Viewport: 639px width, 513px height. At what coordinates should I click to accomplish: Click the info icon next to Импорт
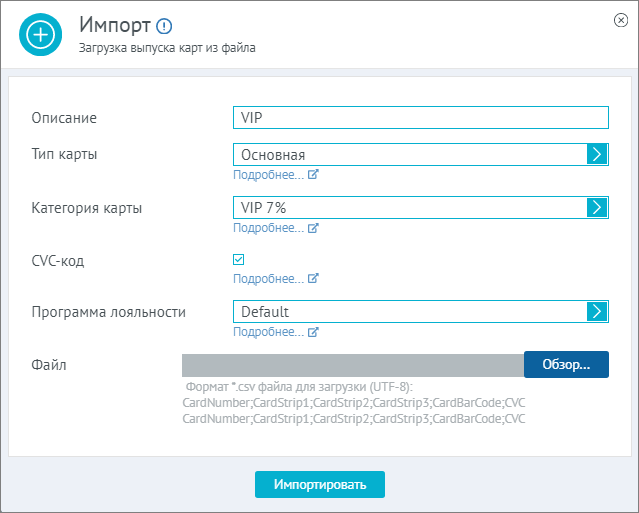click(x=164, y=26)
